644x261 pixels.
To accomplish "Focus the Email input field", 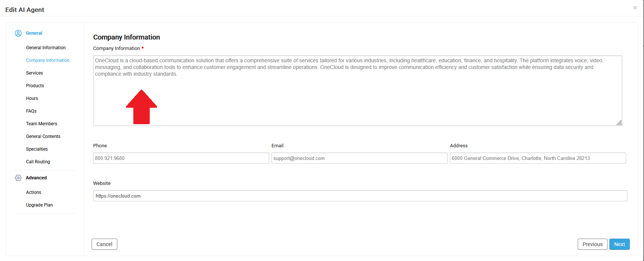I will point(359,158).
